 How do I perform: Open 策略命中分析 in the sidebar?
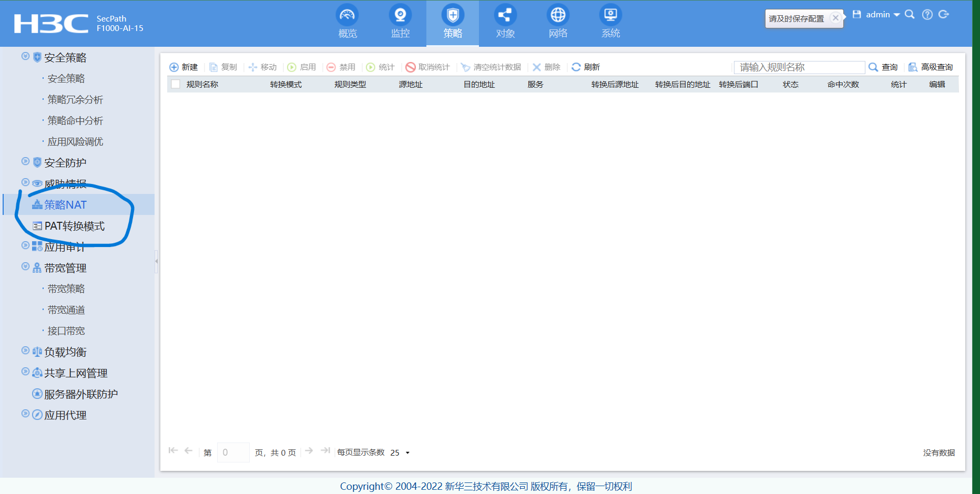click(x=75, y=121)
